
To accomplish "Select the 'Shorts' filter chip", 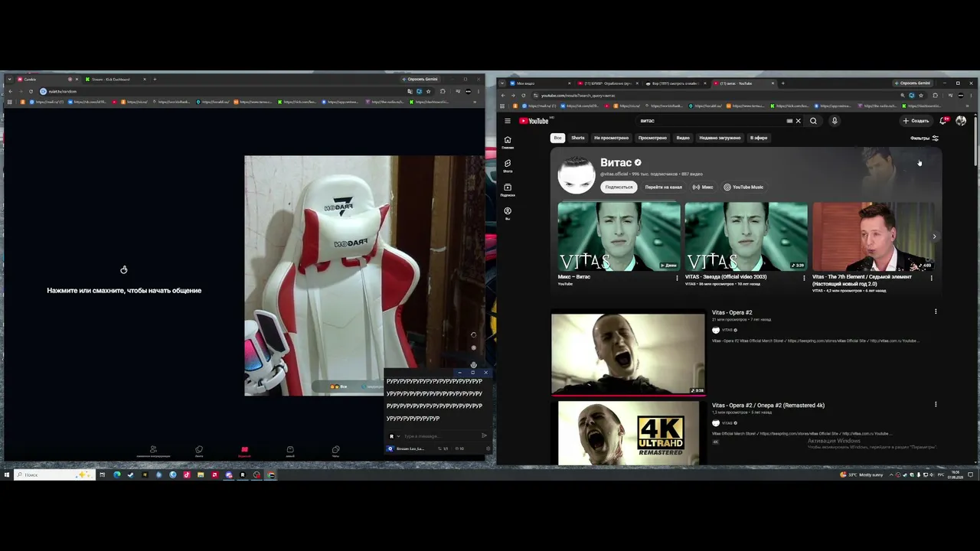I will click(578, 138).
